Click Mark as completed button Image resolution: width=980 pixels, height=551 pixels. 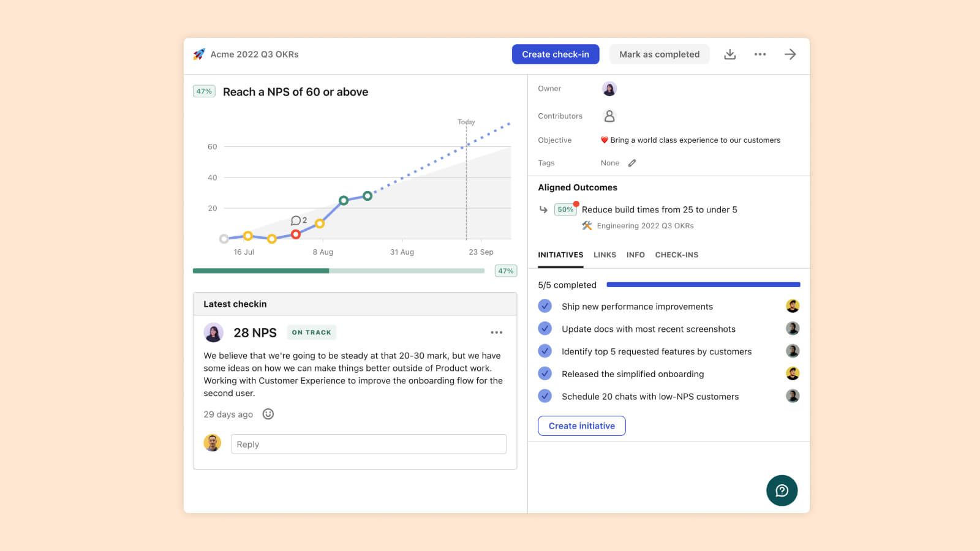[659, 54]
